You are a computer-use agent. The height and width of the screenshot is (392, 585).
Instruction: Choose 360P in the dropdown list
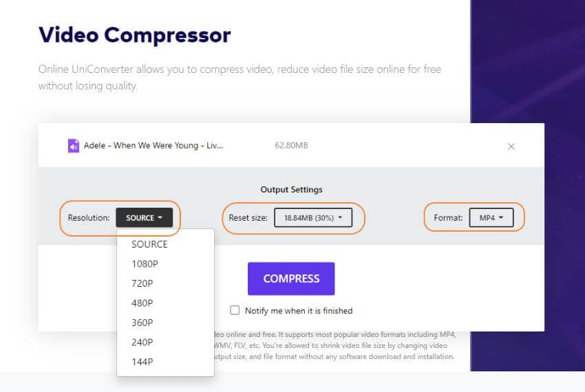coord(142,323)
